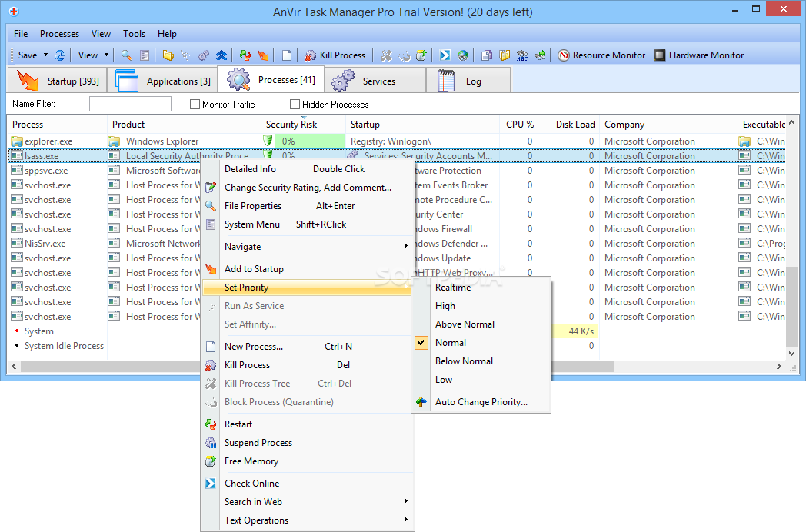Sort by CPU % column header

click(x=519, y=125)
